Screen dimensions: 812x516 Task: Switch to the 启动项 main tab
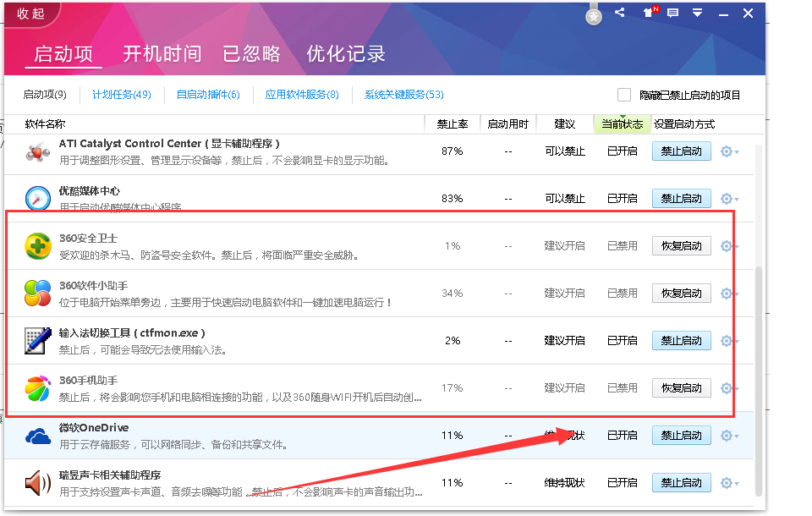pos(63,54)
